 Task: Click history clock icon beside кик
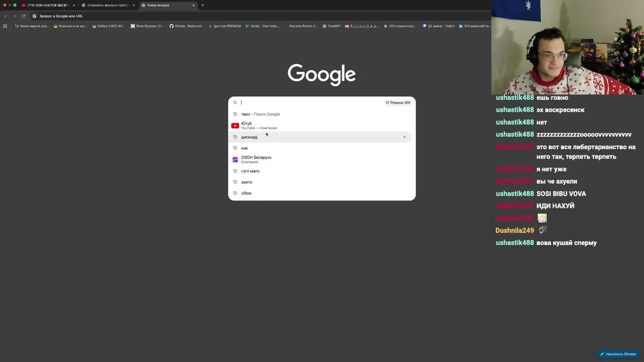point(235,148)
